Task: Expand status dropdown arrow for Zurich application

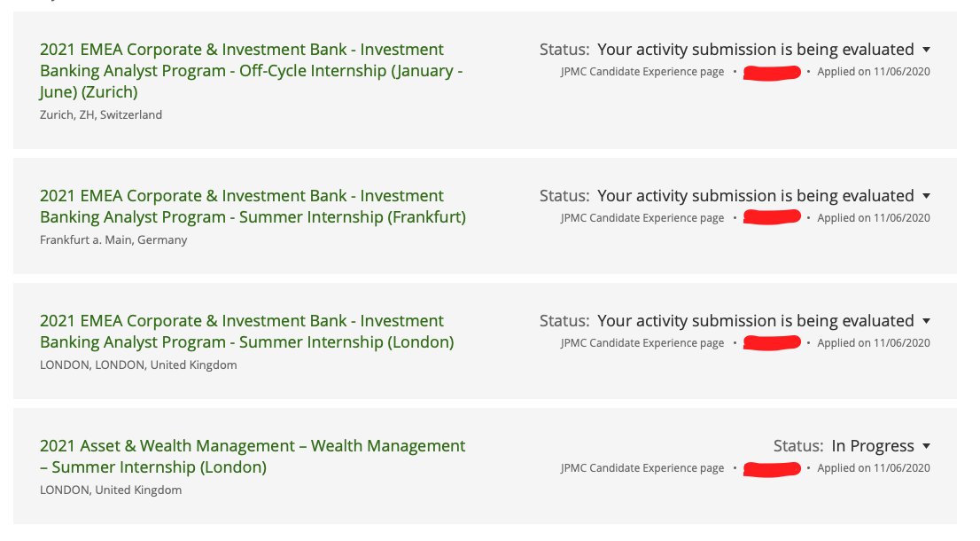Action: click(926, 50)
